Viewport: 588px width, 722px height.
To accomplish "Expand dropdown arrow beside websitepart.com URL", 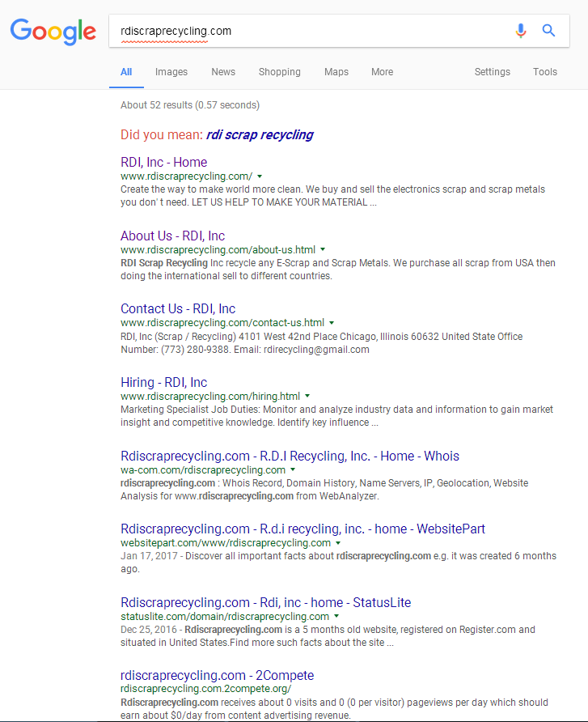I will [x=338, y=543].
